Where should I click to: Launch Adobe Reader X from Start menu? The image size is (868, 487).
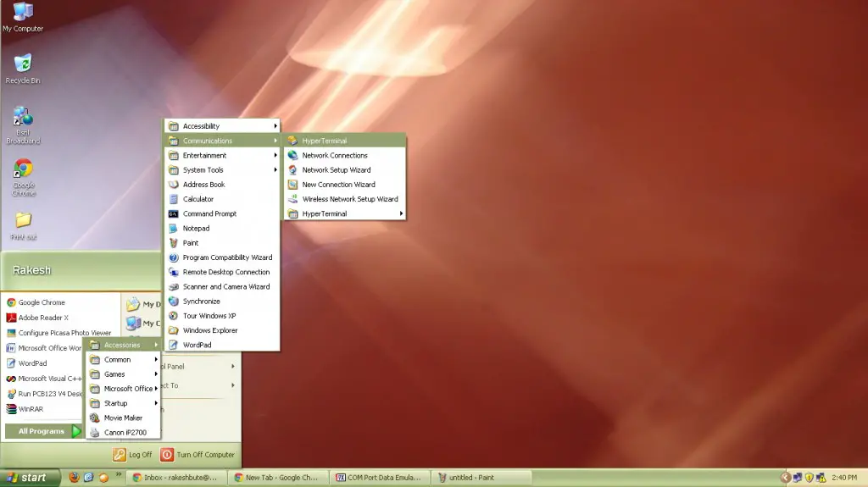61,318
